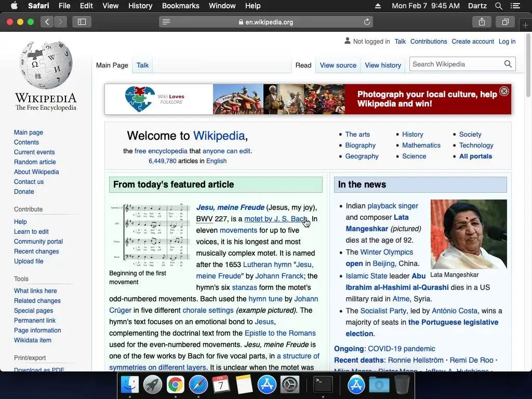Open the History menu
This screenshot has width=532, height=399.
click(x=140, y=6)
